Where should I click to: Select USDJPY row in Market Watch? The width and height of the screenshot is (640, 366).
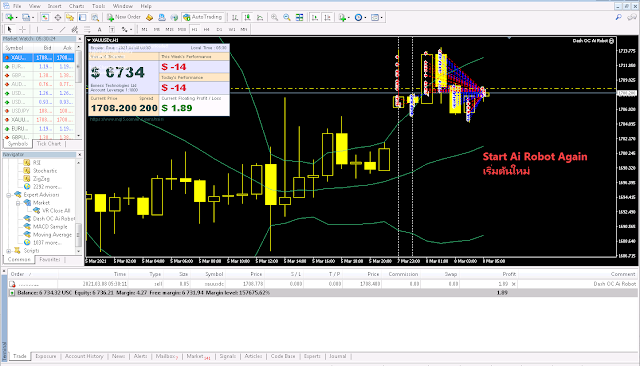point(38,111)
